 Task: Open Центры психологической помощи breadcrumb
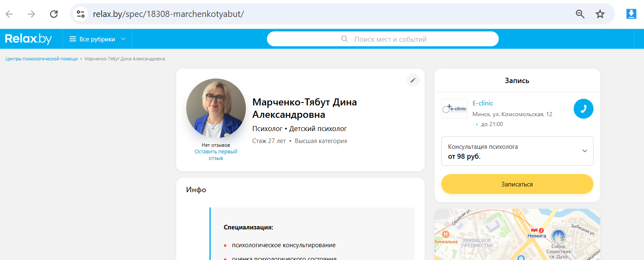pos(41,59)
